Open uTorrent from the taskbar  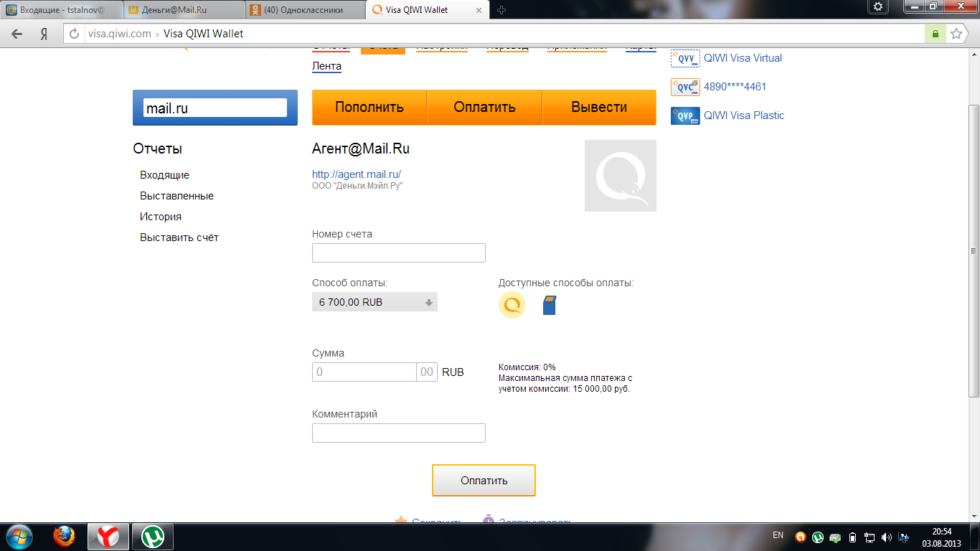[152, 537]
